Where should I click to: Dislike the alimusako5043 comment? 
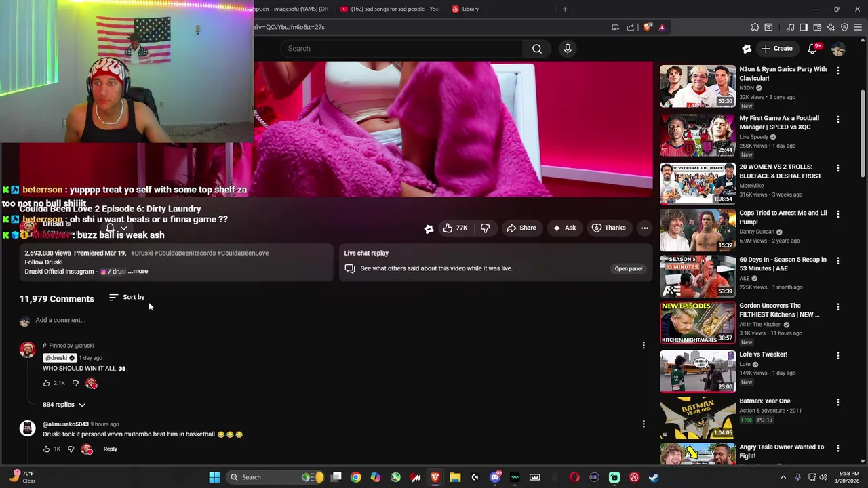(x=71, y=449)
